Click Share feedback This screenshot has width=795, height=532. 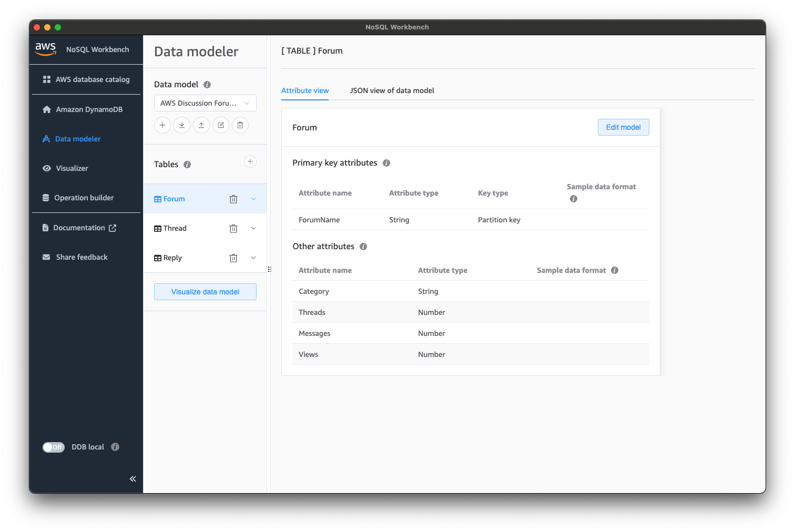pyautogui.click(x=75, y=257)
